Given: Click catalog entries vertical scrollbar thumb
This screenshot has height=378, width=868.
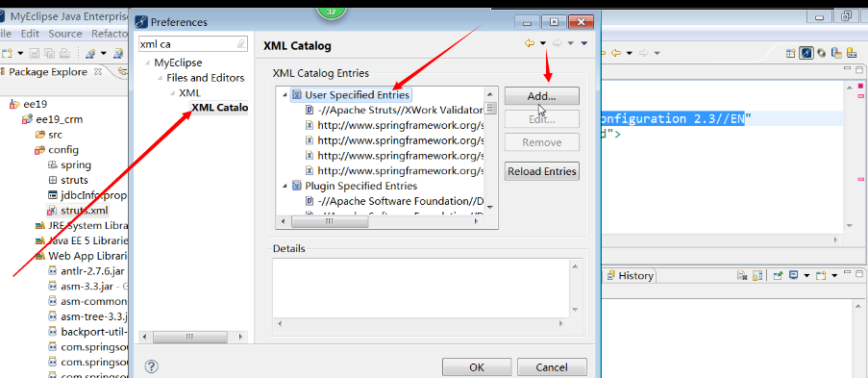Looking at the screenshot, I should (490, 108).
